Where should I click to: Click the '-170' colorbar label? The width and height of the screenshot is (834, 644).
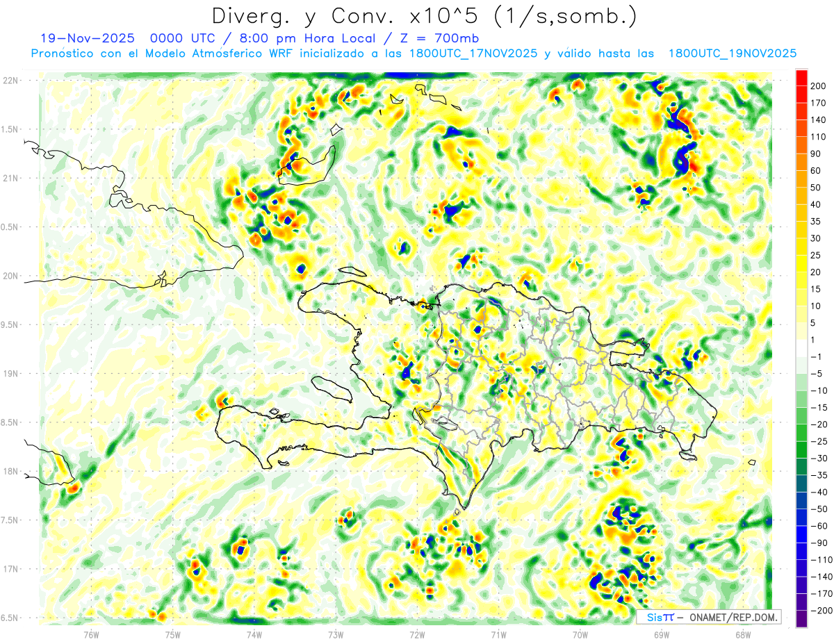pos(822,593)
